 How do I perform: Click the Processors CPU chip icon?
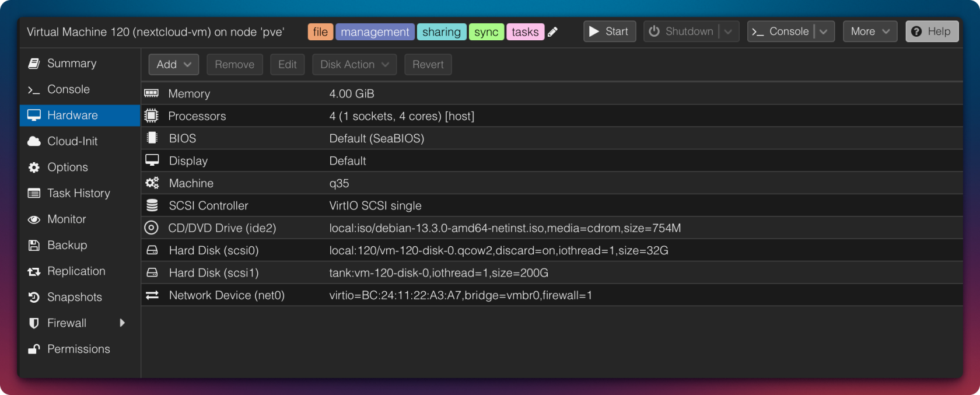pyautogui.click(x=152, y=116)
